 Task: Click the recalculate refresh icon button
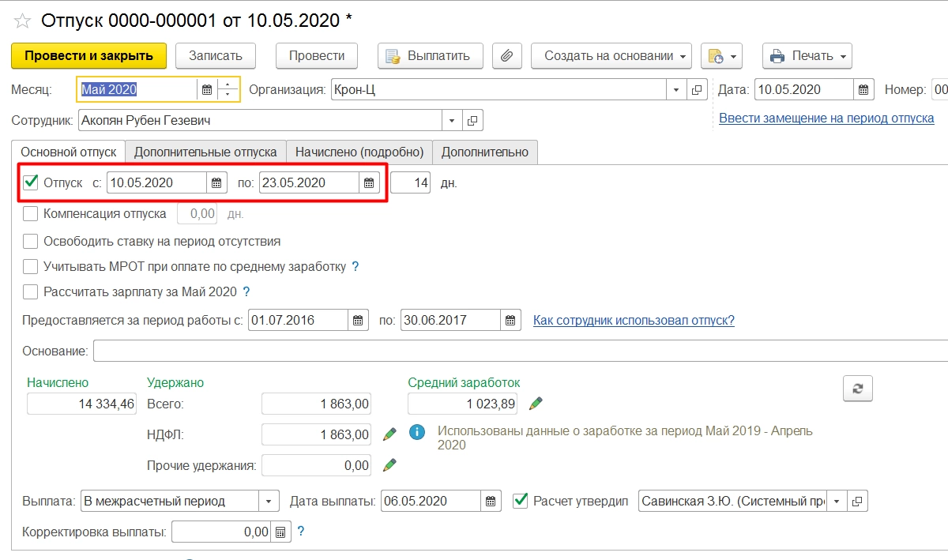coord(858,389)
